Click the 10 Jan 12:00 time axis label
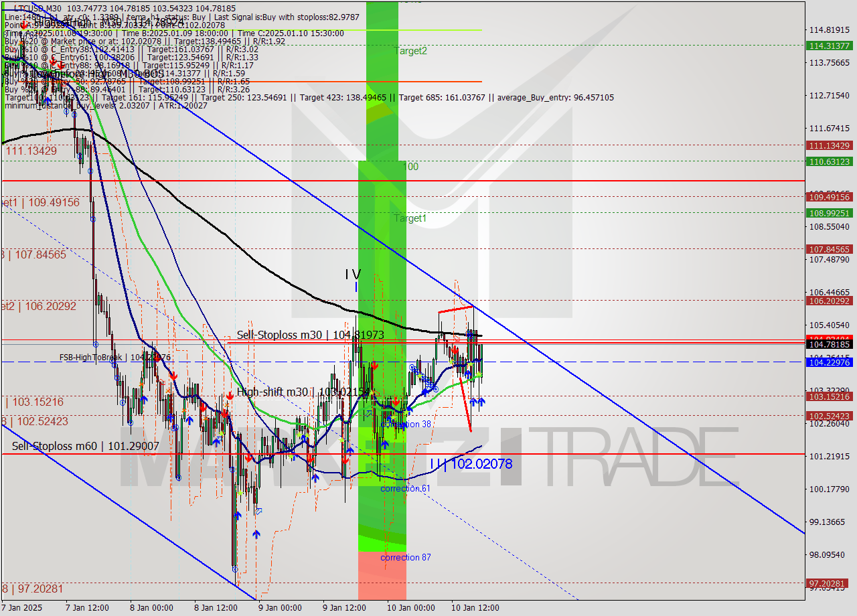 click(x=474, y=608)
